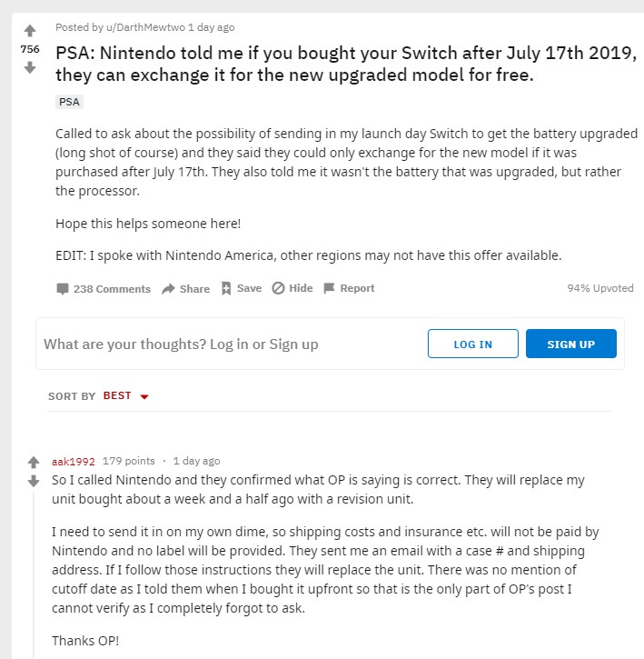
Task: Click the SIGN UP button
Action: [570, 344]
